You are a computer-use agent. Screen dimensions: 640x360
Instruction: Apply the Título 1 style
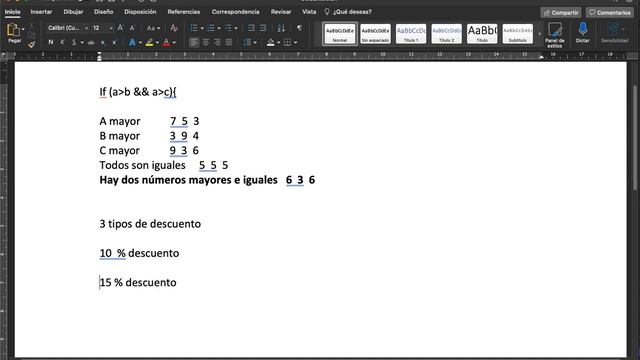(411, 33)
